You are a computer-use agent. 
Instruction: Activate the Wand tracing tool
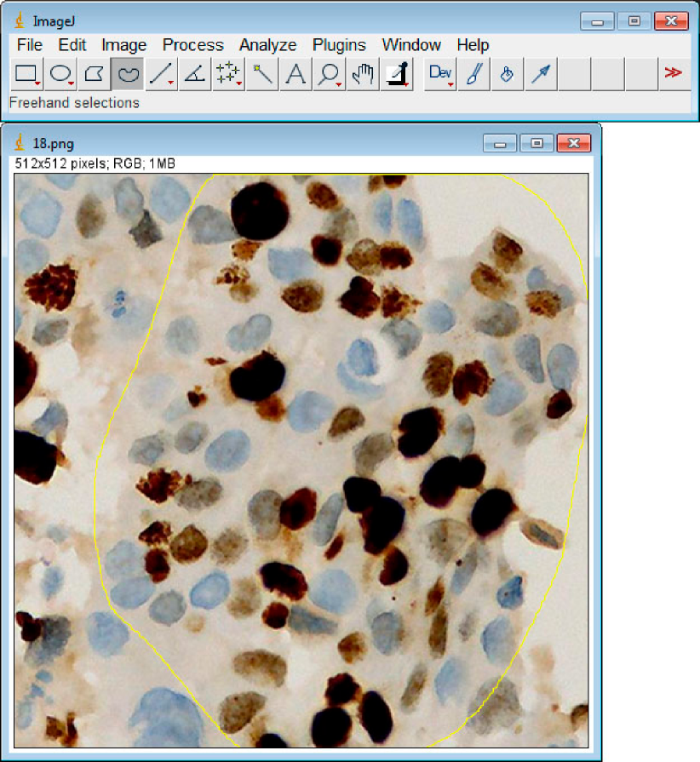262,75
